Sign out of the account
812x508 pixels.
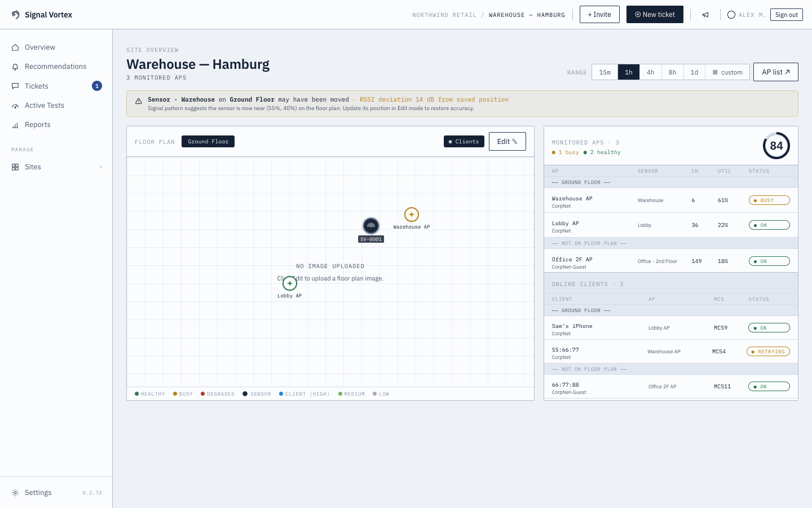coord(787,15)
